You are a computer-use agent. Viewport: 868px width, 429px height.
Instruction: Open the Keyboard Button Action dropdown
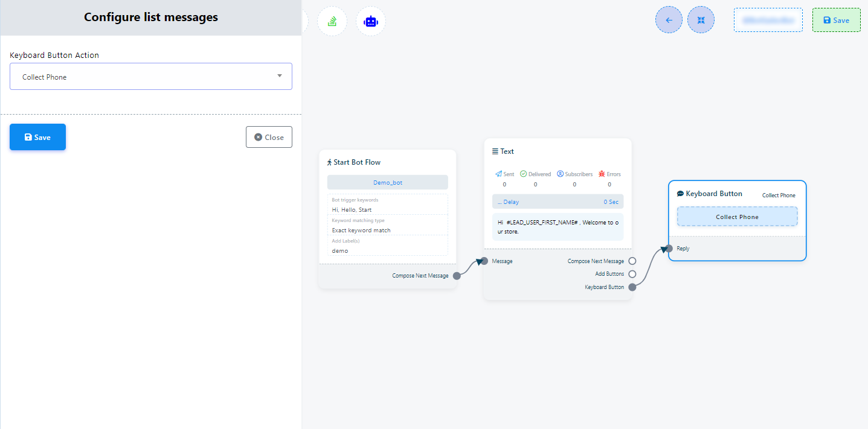pos(150,77)
